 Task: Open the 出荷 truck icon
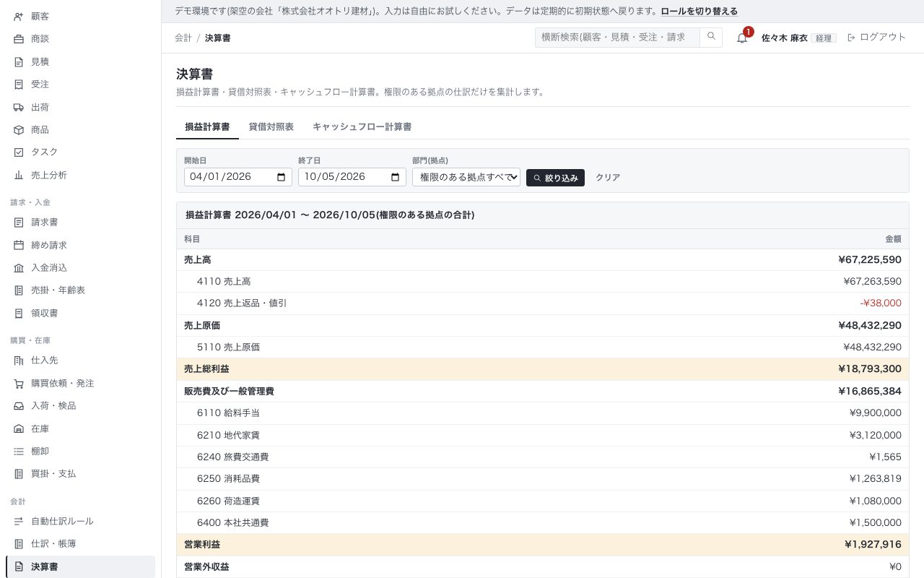coord(19,108)
